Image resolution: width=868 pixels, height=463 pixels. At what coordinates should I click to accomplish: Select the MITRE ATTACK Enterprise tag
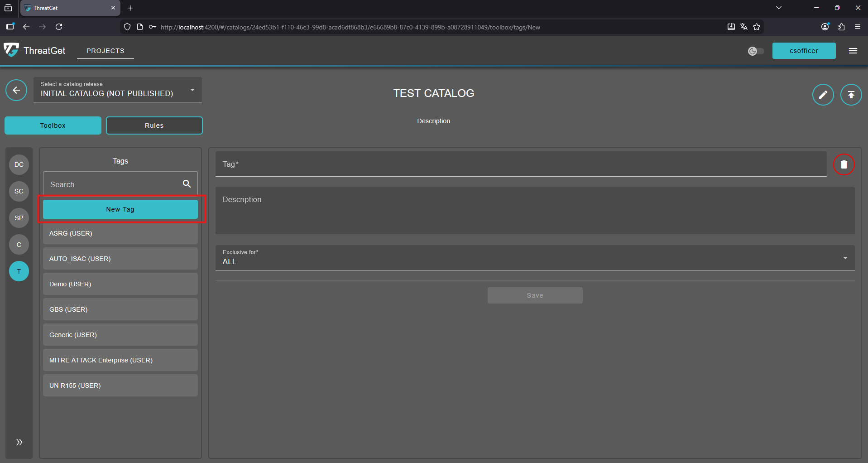(120, 360)
